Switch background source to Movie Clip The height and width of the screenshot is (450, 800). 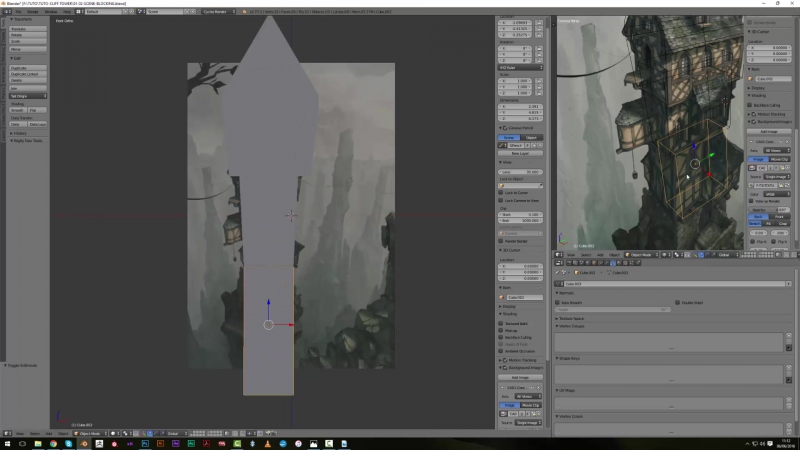click(x=531, y=405)
